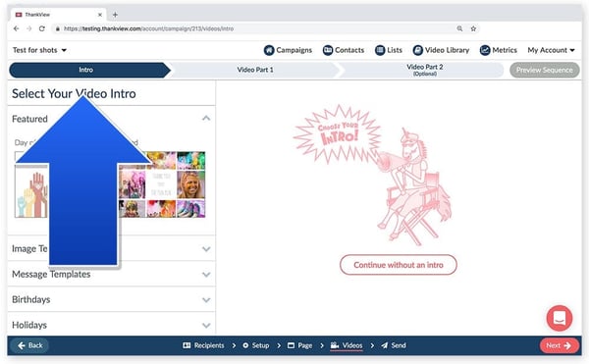Reload the page with browser refresh icon
The image size is (589, 364).
pos(42,28)
